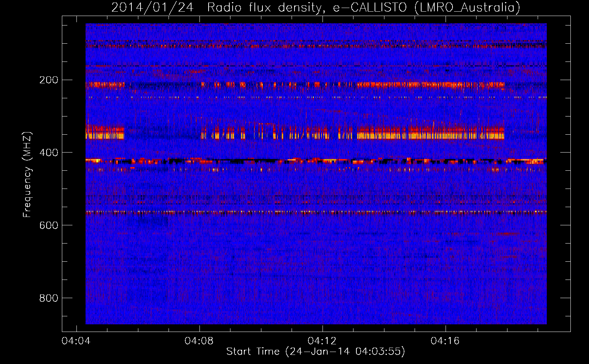Screen dimensions: 589x364
Task: Click the Frequency (MHZ) axis label
Action: (27, 174)
